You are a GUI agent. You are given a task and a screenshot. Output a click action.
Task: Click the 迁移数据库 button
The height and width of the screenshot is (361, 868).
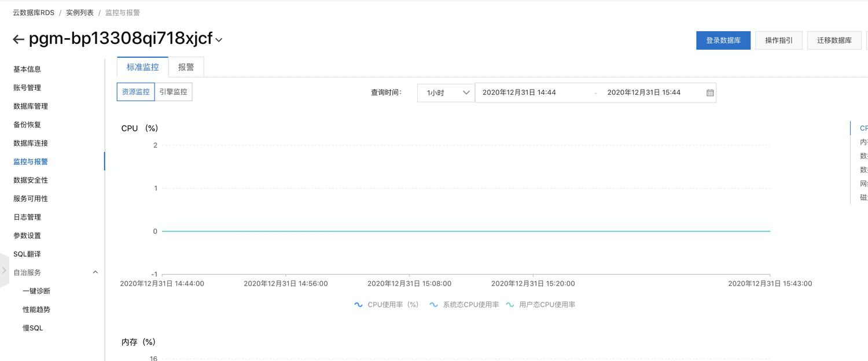pyautogui.click(x=834, y=40)
